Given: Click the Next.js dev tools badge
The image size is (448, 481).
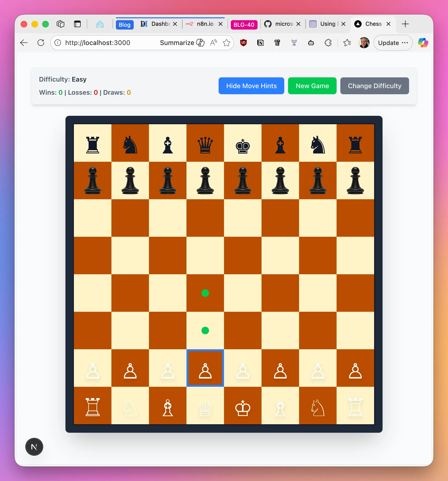Looking at the screenshot, I should [34, 447].
